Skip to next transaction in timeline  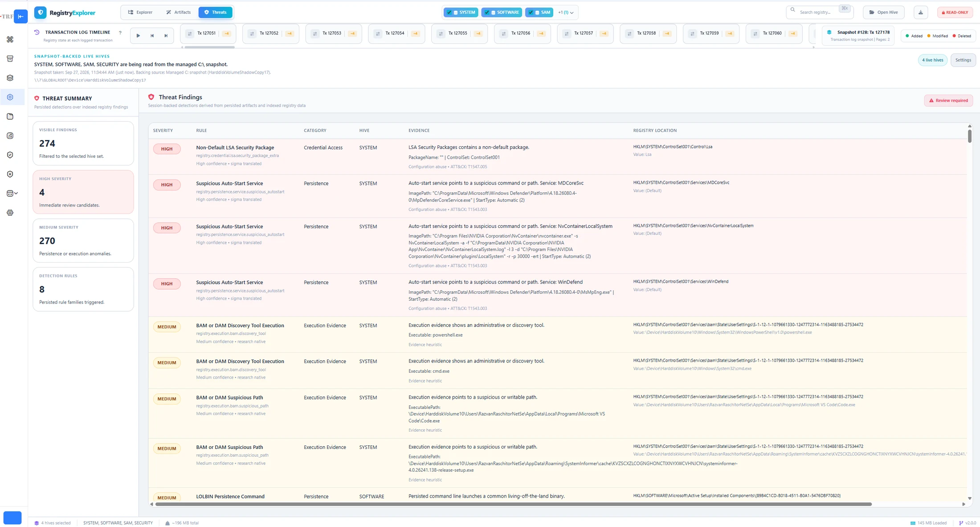point(166,36)
